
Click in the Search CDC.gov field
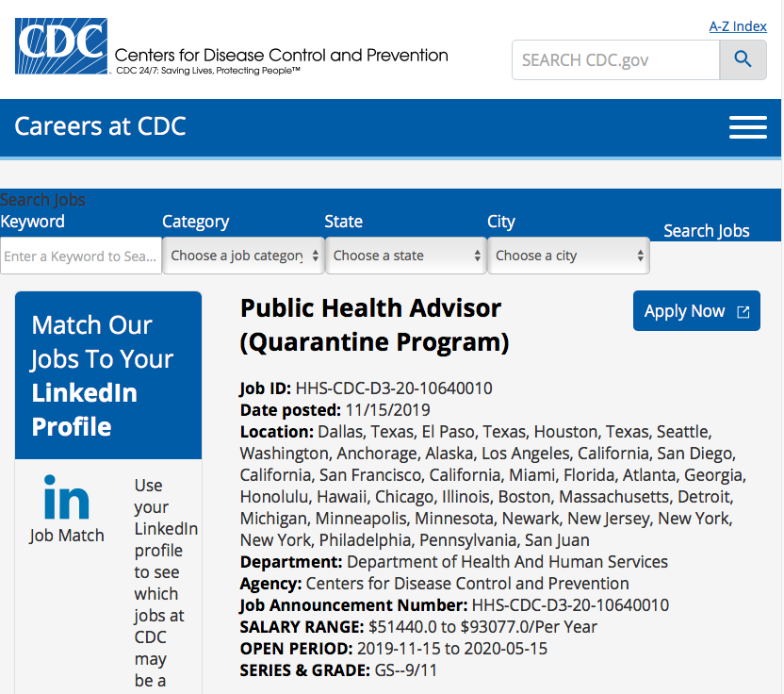click(x=614, y=60)
